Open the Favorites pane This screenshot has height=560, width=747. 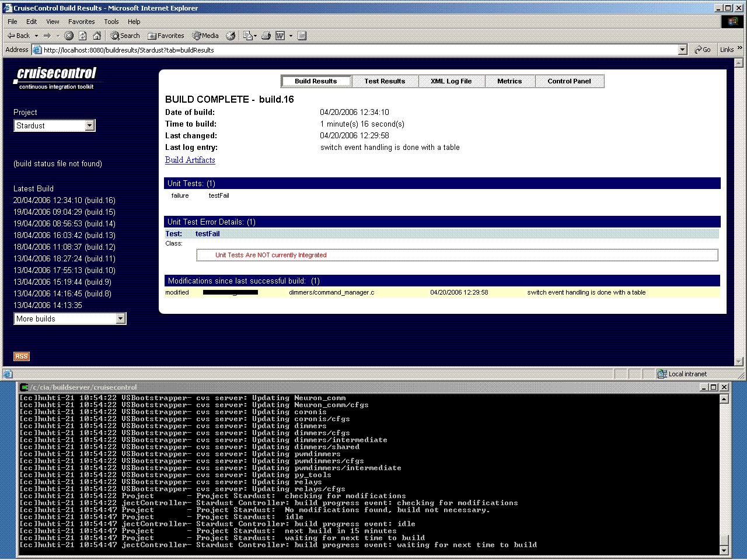tap(166, 36)
